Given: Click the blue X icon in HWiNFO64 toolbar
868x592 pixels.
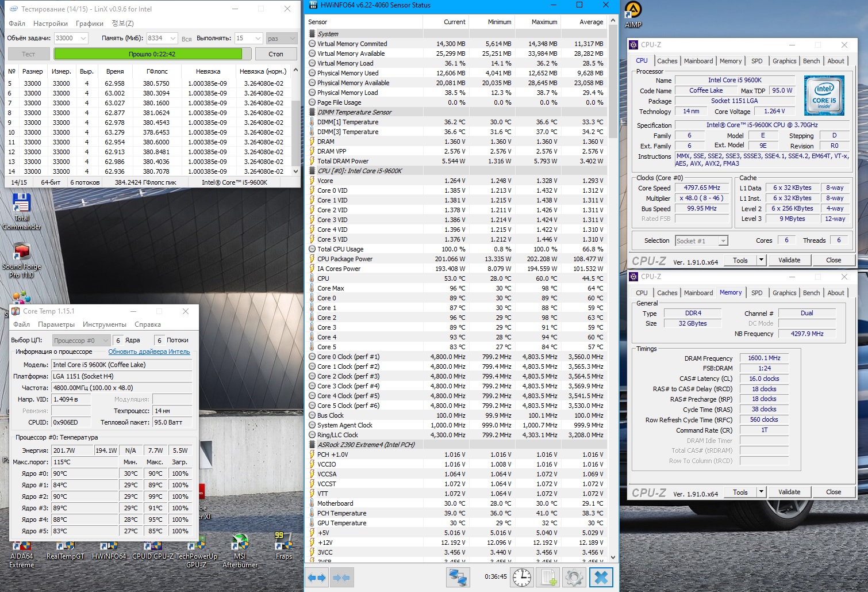Looking at the screenshot, I should click(x=601, y=577).
